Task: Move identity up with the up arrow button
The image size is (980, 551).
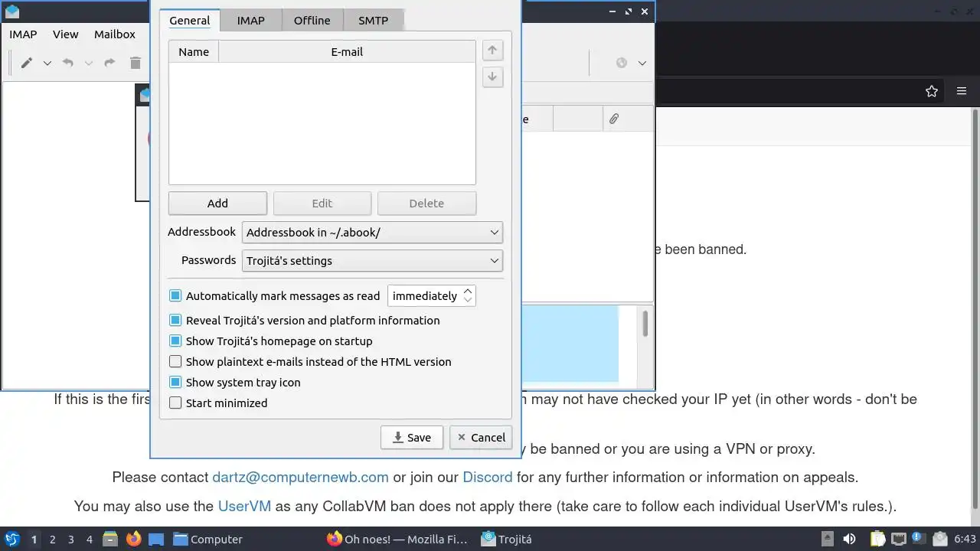Action: (492, 51)
